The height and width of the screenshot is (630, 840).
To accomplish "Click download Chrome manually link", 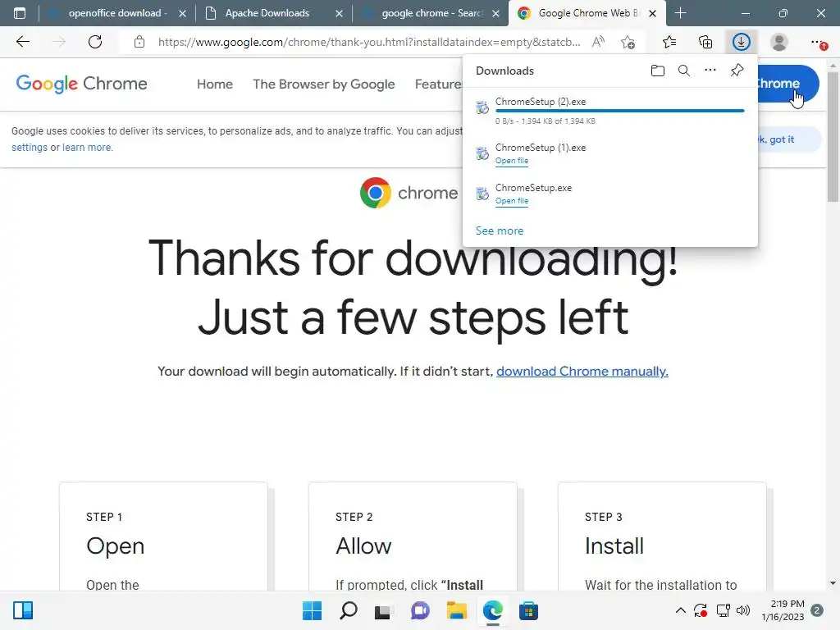I will click(582, 372).
